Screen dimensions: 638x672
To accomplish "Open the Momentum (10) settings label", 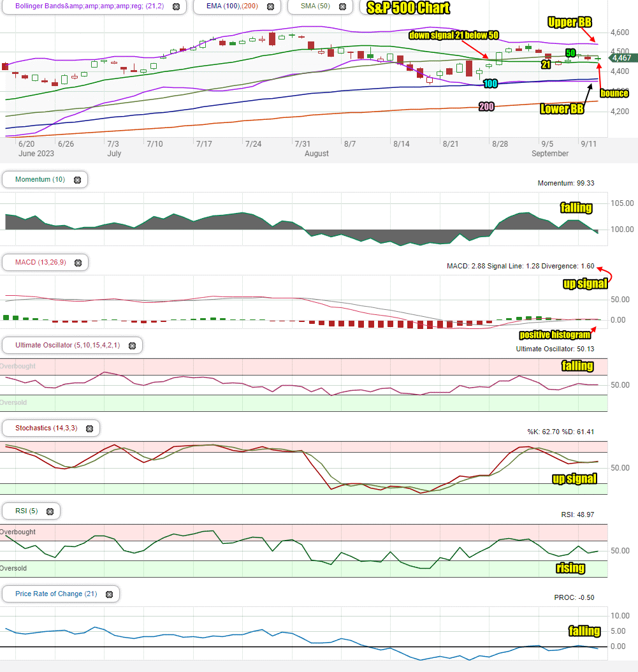I will tap(40, 180).
